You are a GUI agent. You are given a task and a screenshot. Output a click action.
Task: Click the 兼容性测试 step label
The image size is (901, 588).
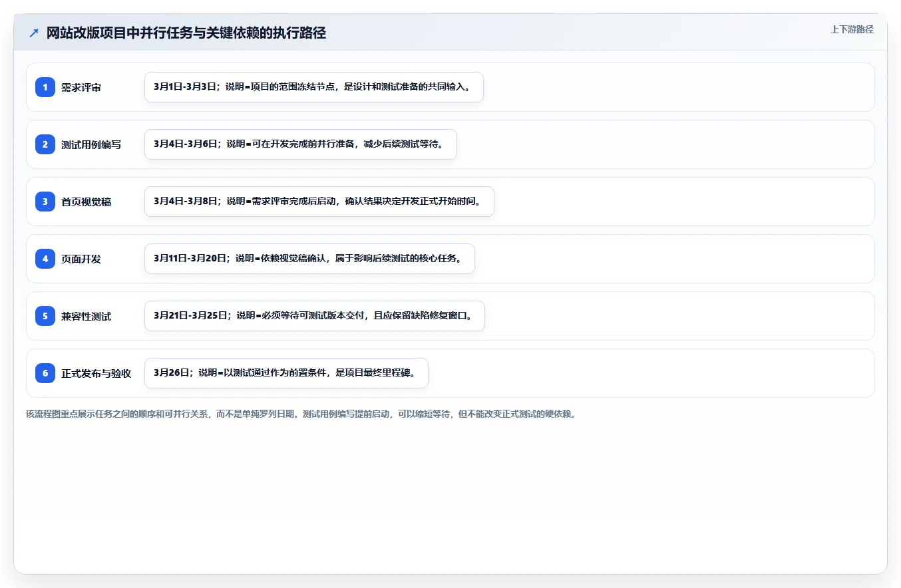click(87, 317)
